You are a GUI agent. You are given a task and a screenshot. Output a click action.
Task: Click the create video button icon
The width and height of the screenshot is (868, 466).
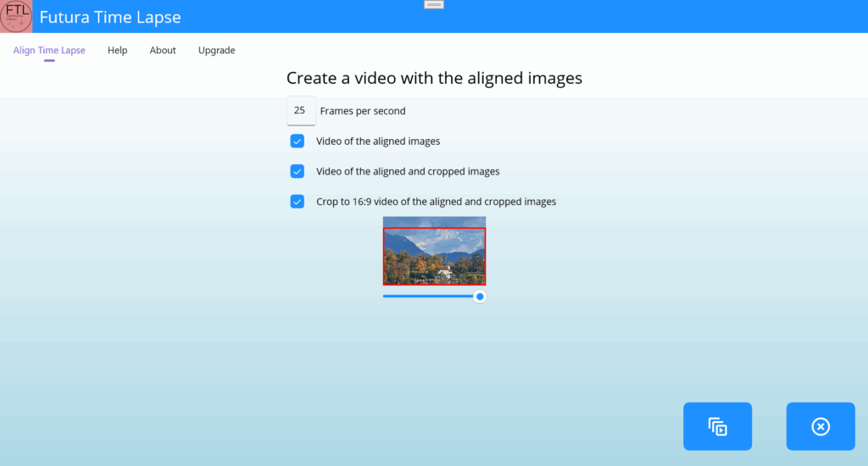click(717, 426)
